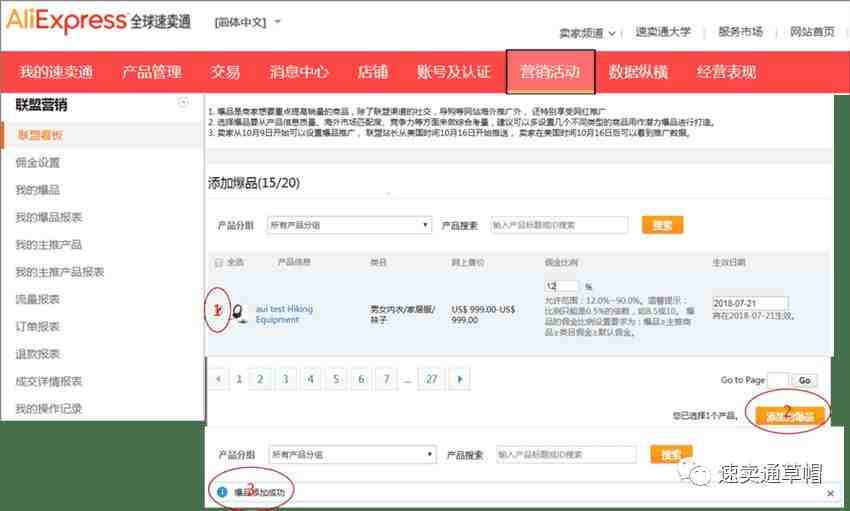
Task: Click the headphone product thumbnail
Action: 239,313
